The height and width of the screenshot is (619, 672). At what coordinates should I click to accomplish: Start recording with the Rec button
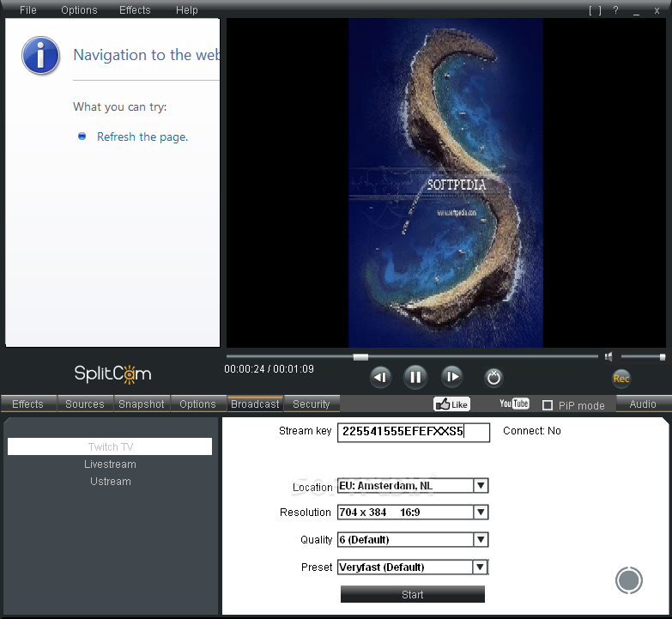[x=621, y=379]
